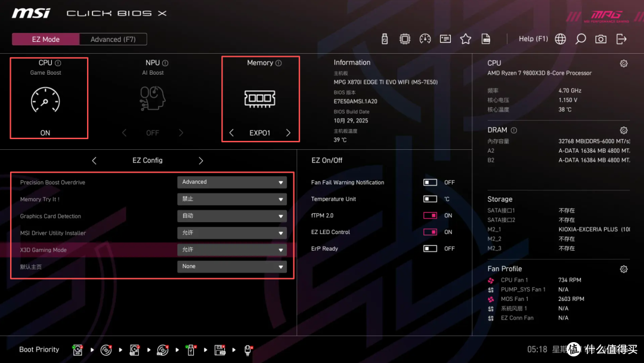Image resolution: width=644 pixels, height=363 pixels.
Task: Click the magnifier search icon
Action: [580, 39]
